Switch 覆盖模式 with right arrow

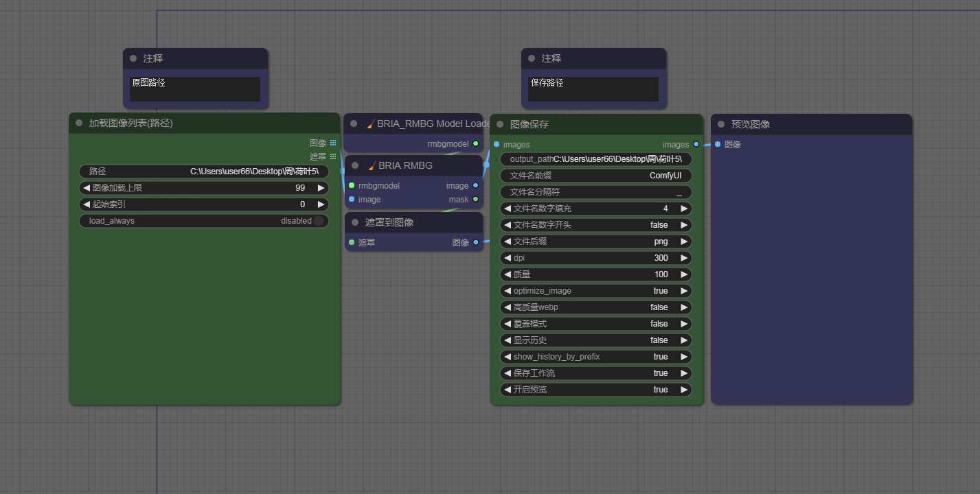[684, 324]
